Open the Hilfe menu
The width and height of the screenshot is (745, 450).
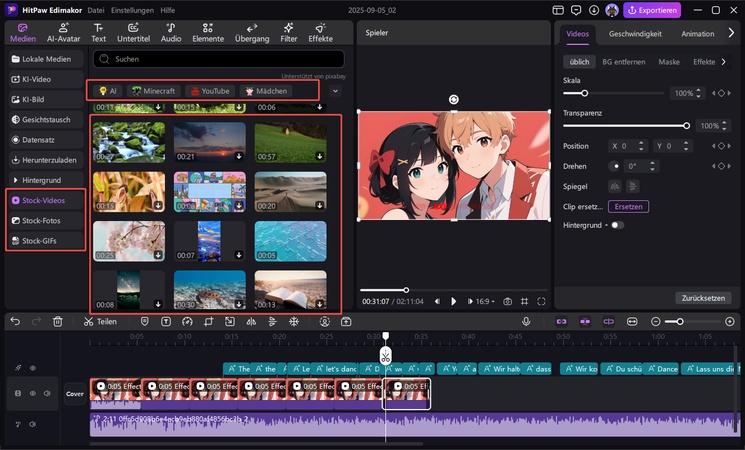[x=167, y=10]
